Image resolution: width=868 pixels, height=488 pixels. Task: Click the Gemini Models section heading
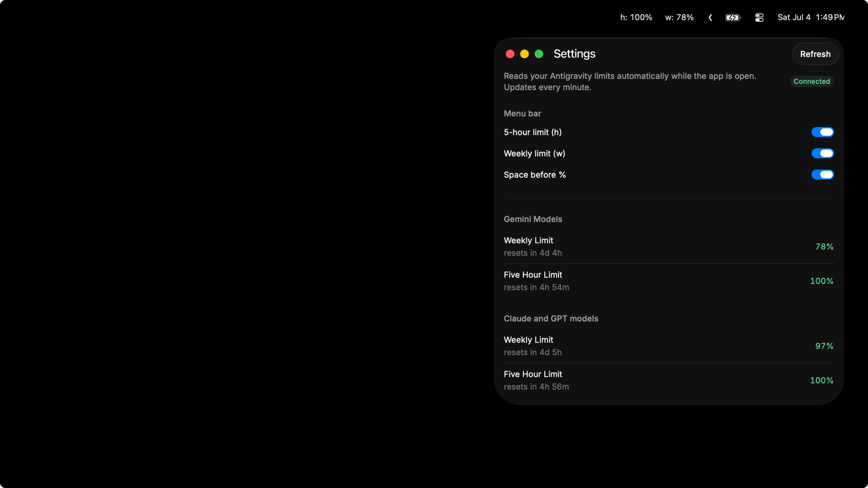tap(533, 219)
